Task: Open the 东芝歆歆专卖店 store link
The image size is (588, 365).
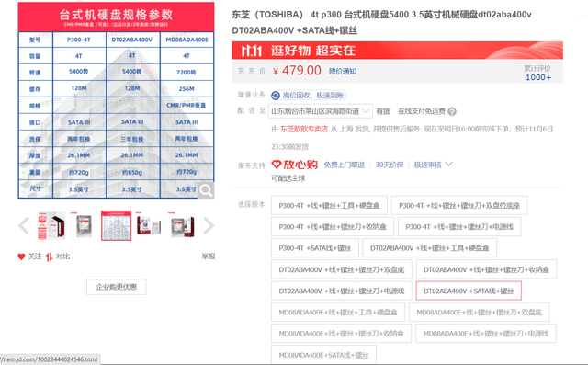Action: pos(304,129)
